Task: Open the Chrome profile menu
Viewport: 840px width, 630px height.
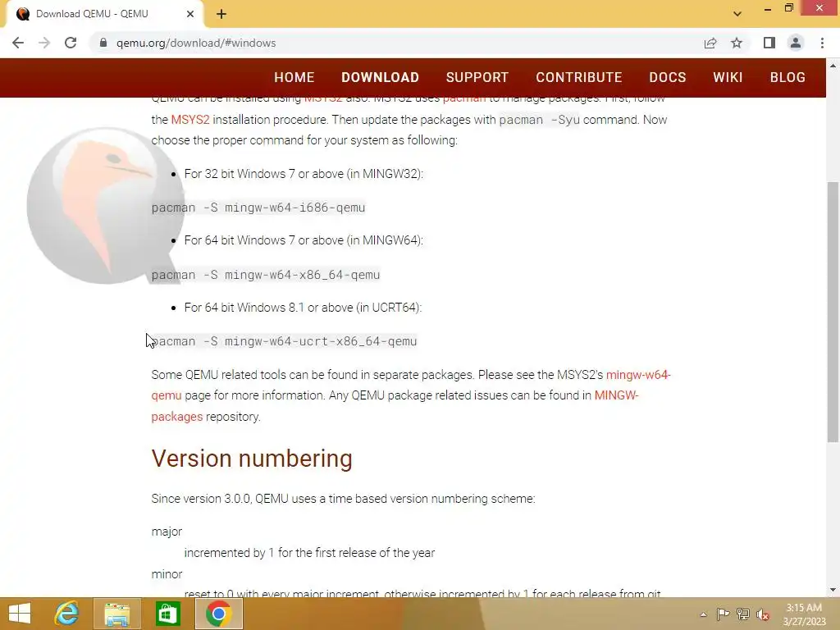Action: click(796, 43)
